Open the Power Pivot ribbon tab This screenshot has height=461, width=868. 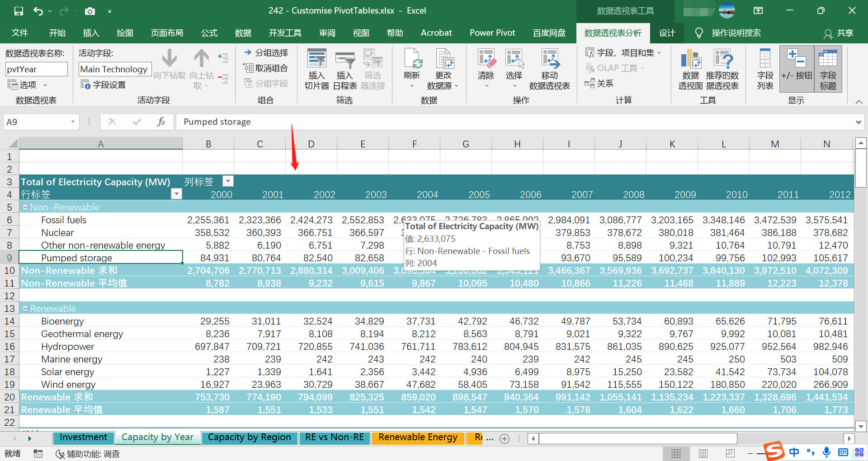[x=492, y=33]
